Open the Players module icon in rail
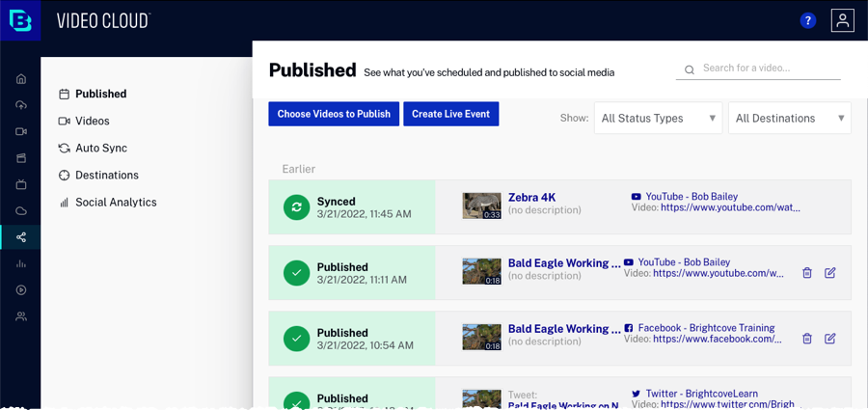 21,158
